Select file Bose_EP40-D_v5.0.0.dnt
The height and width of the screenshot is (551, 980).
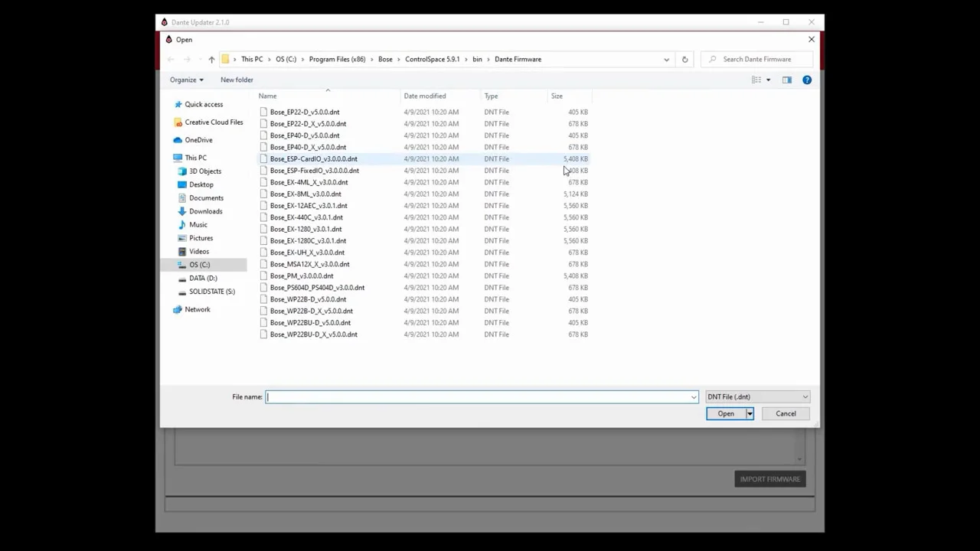[x=304, y=135]
